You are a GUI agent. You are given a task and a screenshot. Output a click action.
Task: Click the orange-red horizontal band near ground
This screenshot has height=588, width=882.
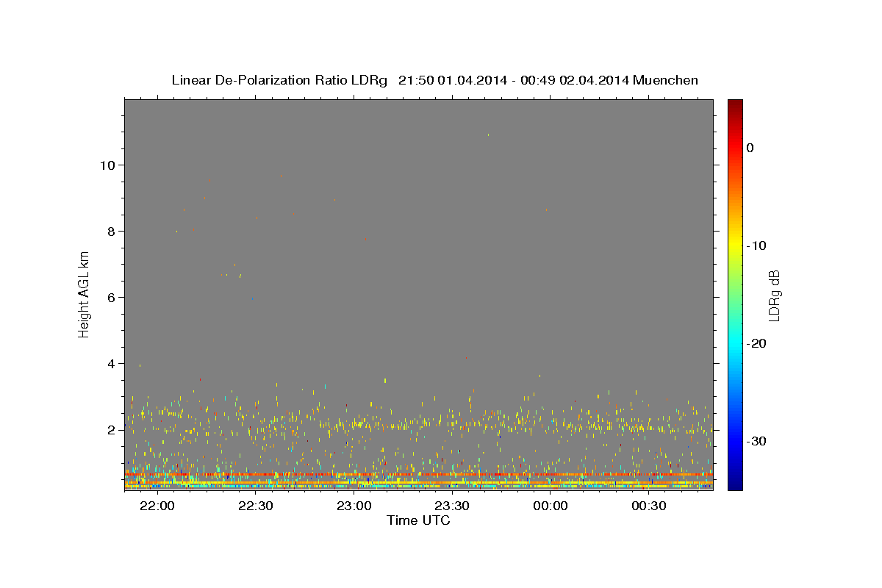[419, 475]
